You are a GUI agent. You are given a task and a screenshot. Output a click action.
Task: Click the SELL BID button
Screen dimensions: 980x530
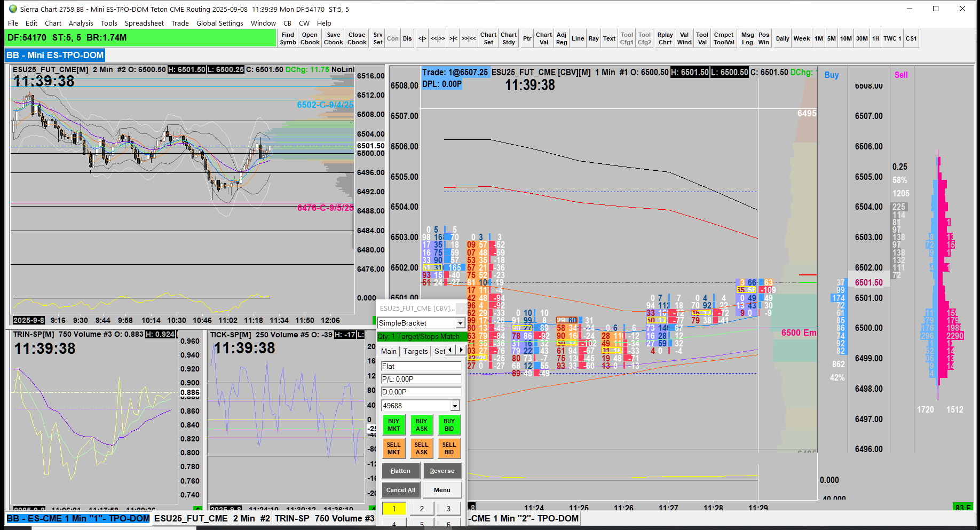pos(449,448)
